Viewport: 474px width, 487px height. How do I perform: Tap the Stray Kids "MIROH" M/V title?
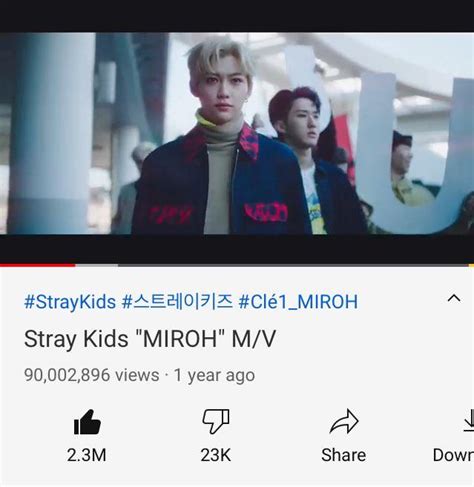(150, 339)
